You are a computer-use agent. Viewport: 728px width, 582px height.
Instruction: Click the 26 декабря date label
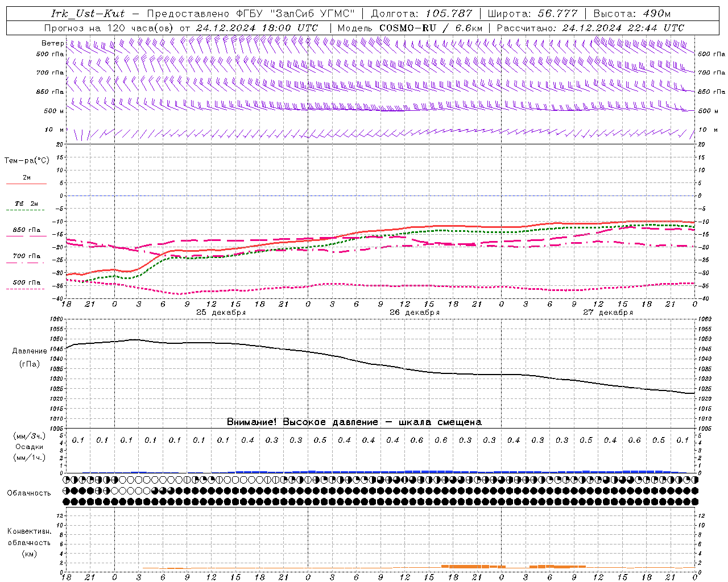(x=415, y=313)
